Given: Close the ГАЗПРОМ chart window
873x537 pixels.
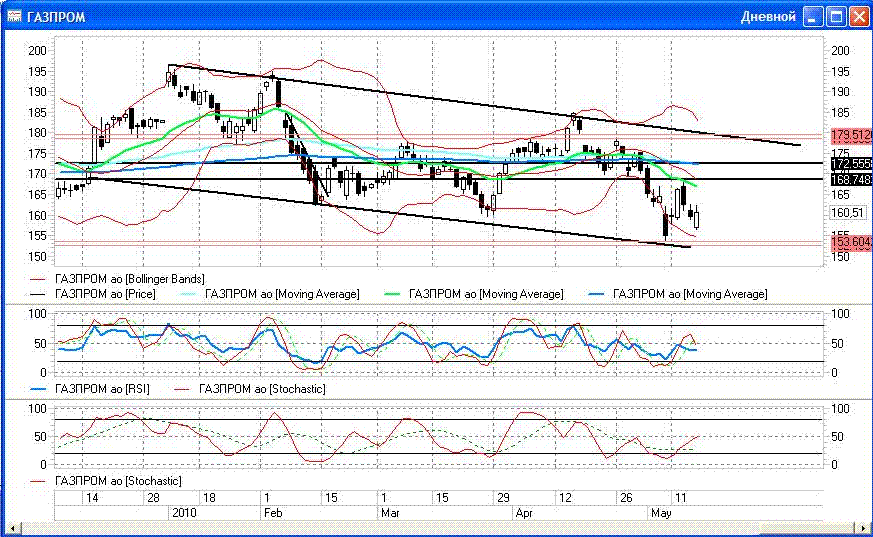Looking at the screenshot, I should (x=859, y=17).
